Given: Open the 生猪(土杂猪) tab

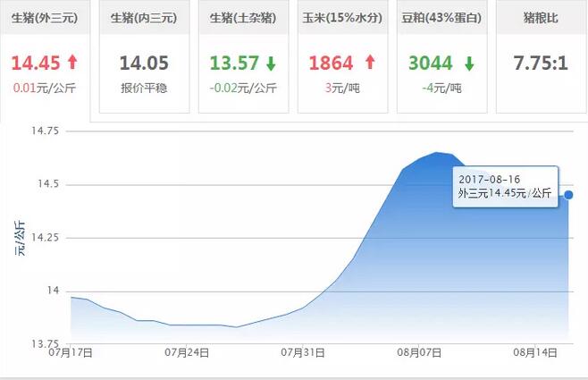Looking at the screenshot, I should 243,18.
